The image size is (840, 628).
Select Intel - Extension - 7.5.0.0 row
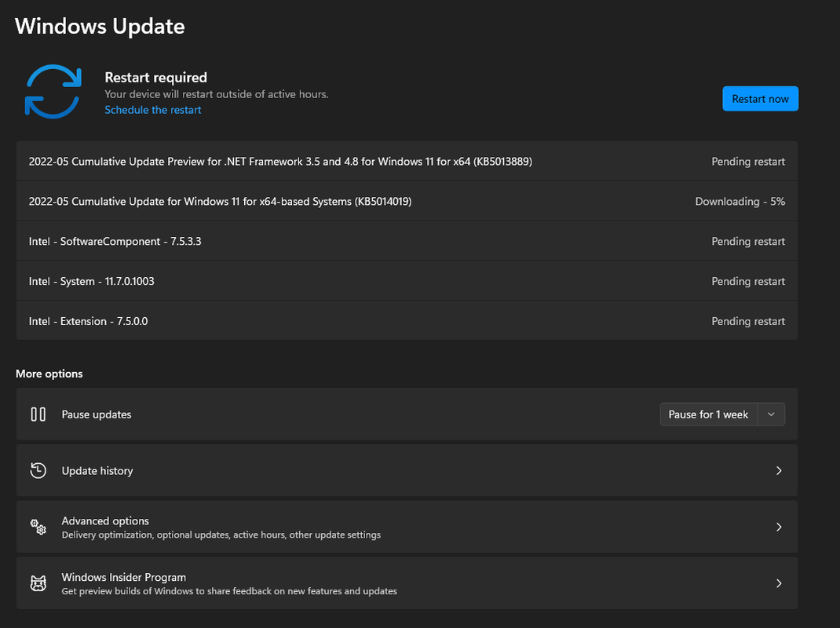tap(407, 321)
